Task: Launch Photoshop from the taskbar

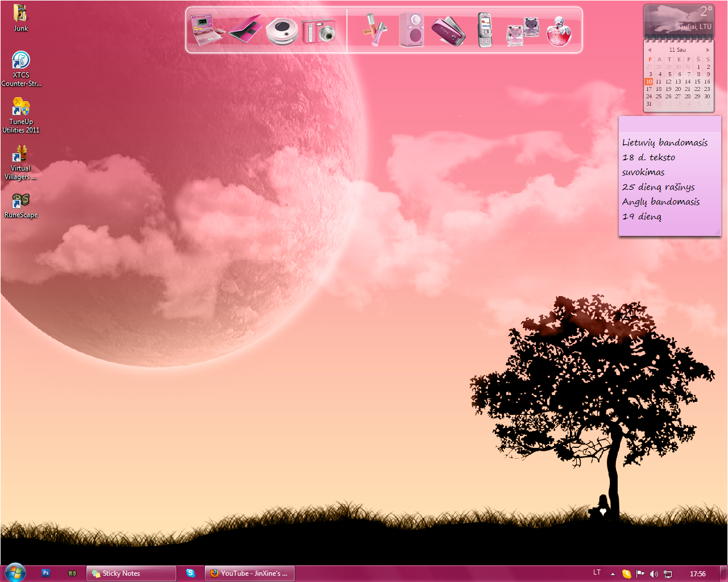Action: (x=46, y=573)
